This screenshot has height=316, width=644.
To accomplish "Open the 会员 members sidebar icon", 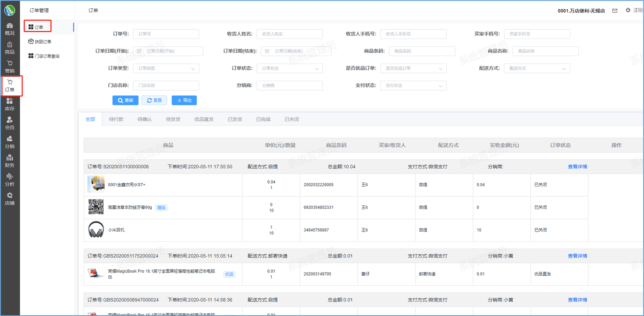I will pyautogui.click(x=9, y=123).
